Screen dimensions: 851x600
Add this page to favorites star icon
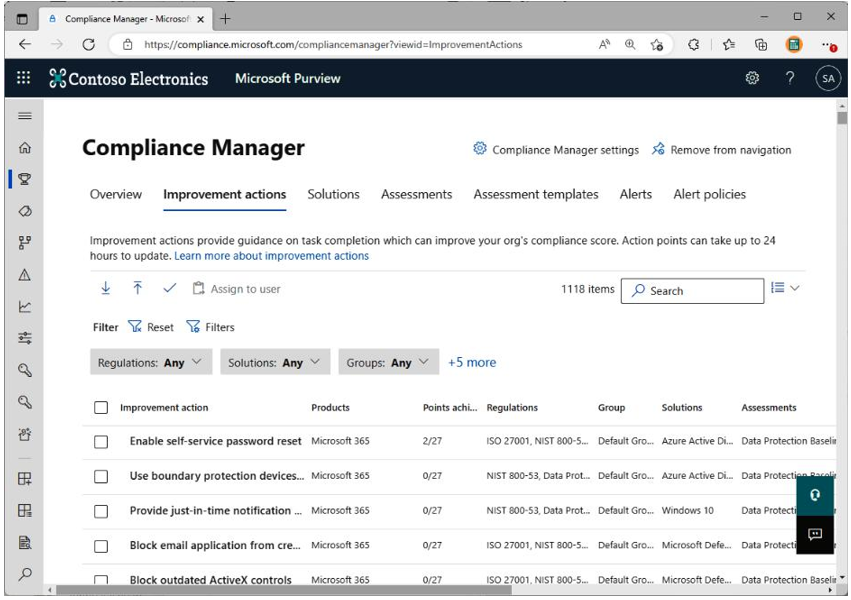pos(657,44)
